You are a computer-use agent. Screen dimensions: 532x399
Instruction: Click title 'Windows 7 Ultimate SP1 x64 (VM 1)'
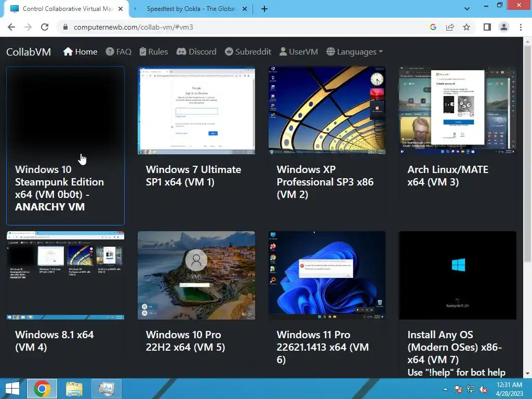[193, 176]
